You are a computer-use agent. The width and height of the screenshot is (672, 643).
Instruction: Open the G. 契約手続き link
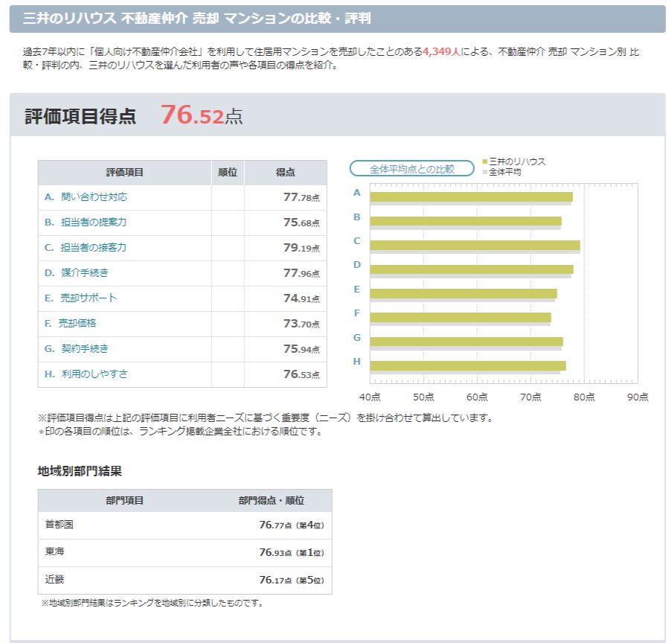(77, 348)
